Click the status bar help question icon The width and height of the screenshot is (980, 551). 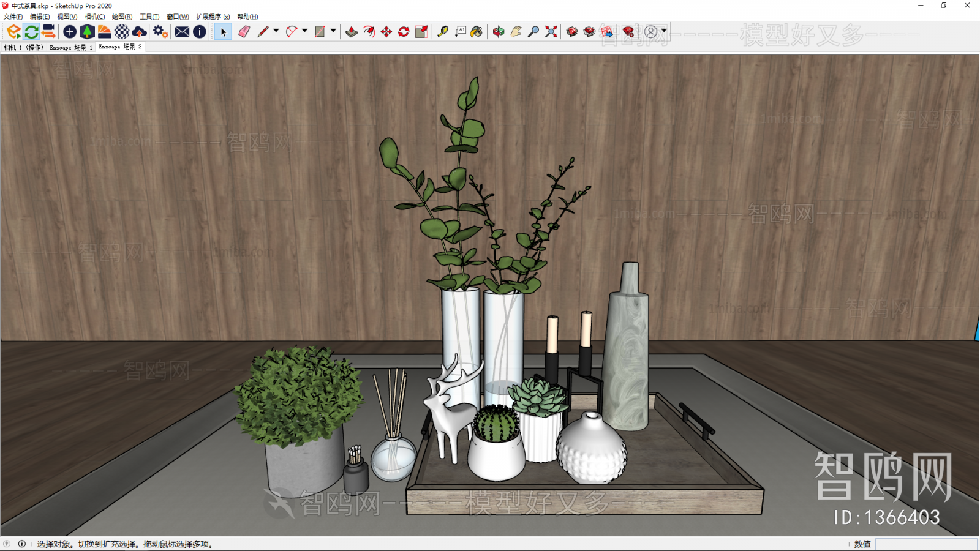[x=7, y=544]
